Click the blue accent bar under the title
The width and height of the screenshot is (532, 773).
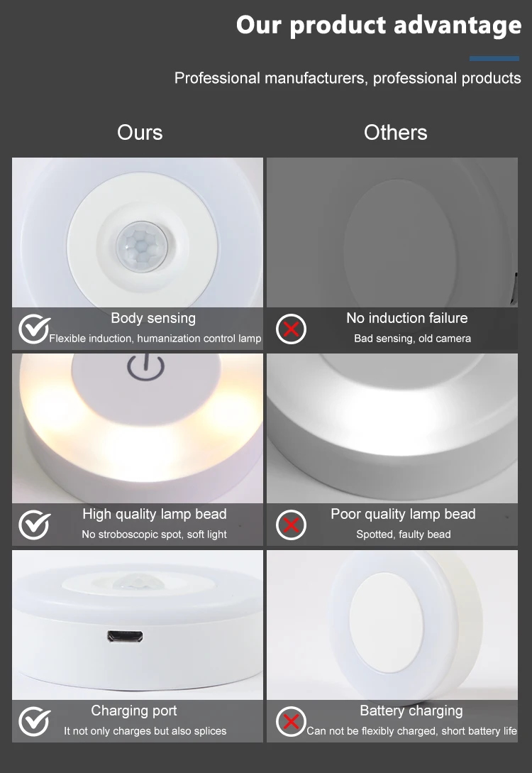(x=494, y=58)
